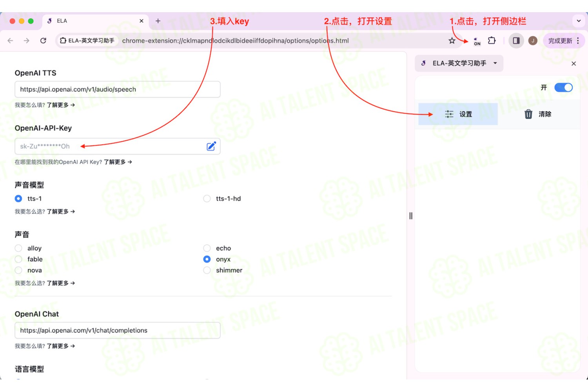
Task: Close the ELA browser tab
Action: (142, 21)
